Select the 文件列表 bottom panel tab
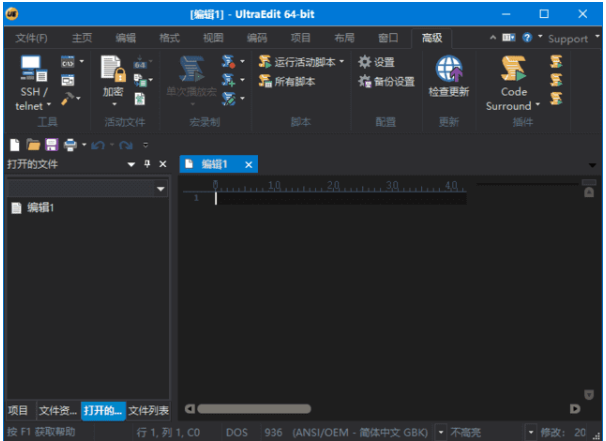 148,410
